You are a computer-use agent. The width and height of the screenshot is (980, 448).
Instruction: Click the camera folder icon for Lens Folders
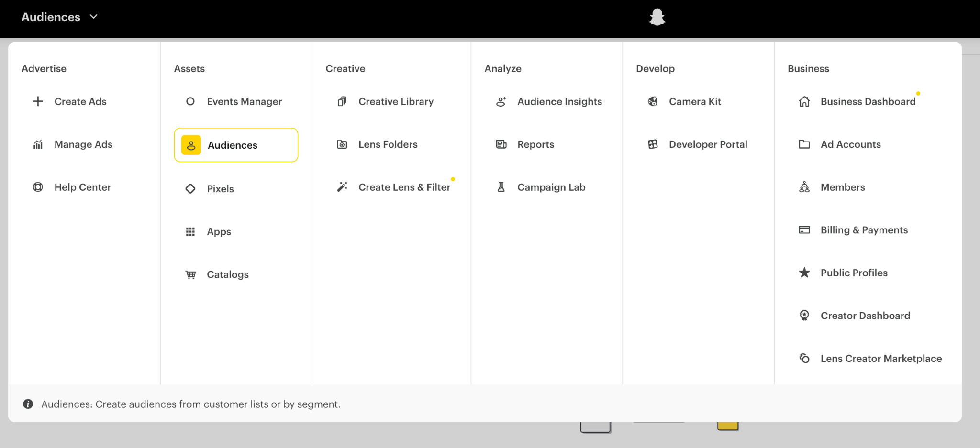(x=342, y=144)
